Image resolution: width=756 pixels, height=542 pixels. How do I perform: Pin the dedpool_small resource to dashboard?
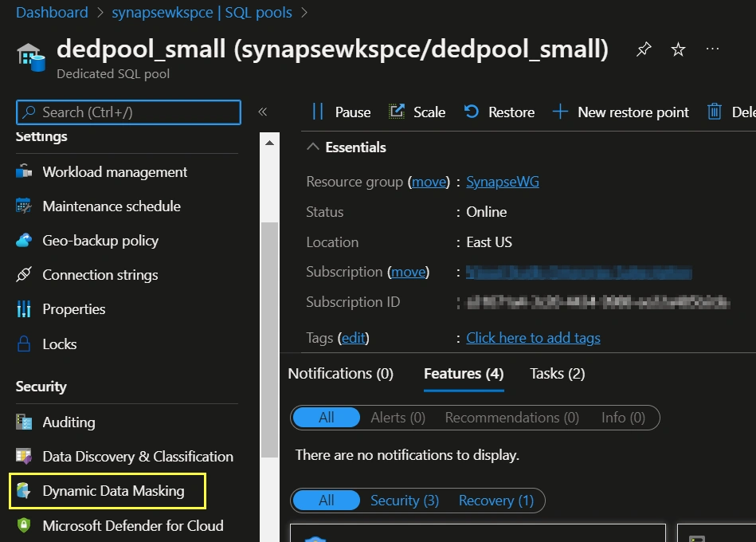644,49
